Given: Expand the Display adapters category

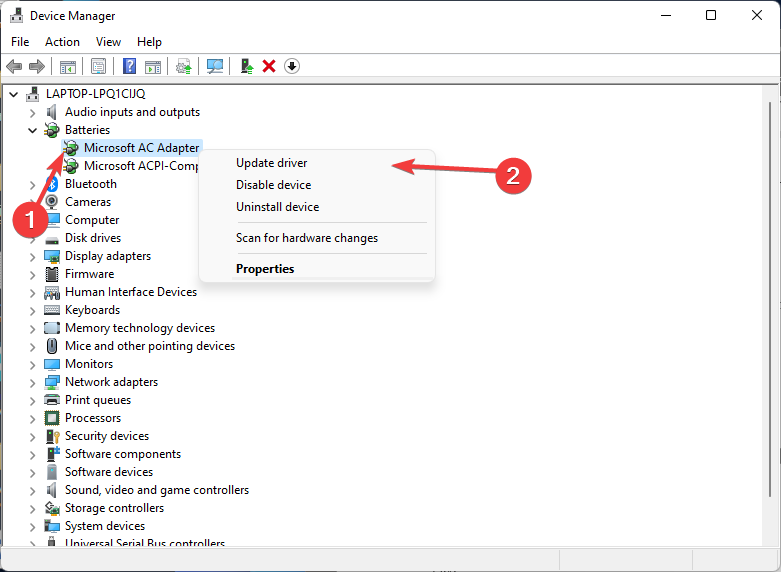Looking at the screenshot, I should [x=33, y=257].
